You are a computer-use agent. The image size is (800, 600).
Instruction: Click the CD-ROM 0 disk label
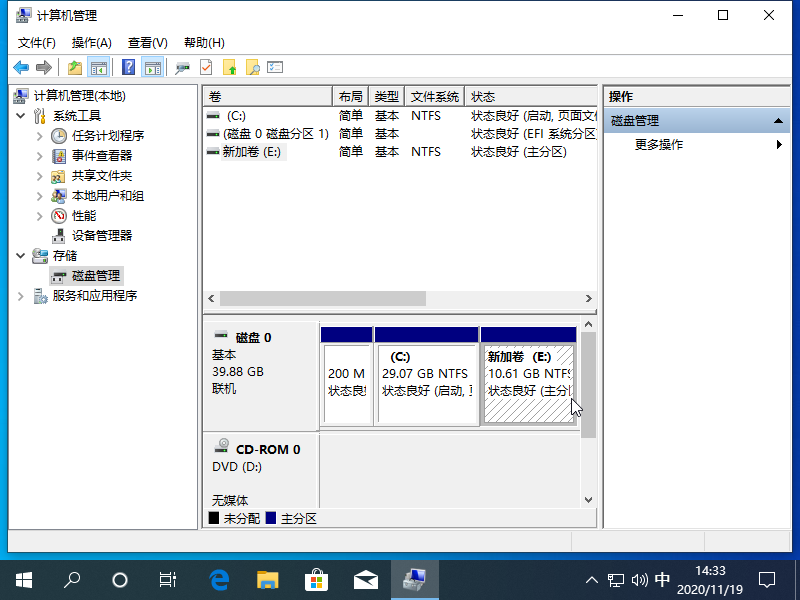coord(267,449)
